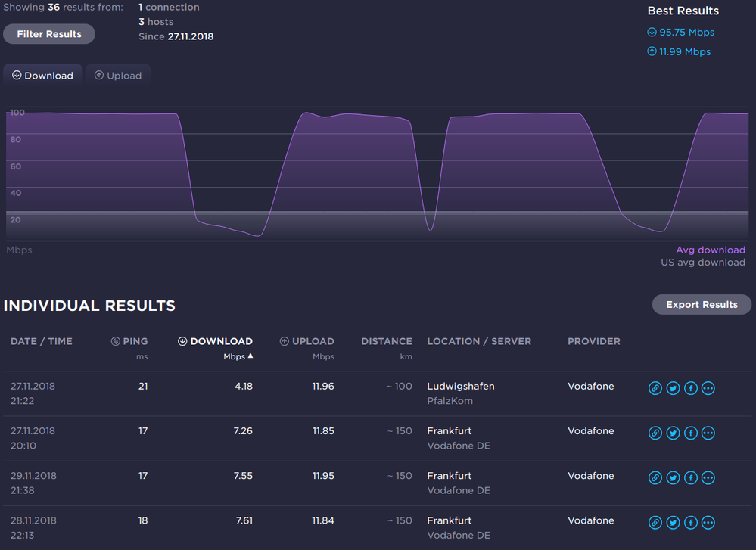Select date 29.11.2018 in results table
Viewport: 756px width, 550px height.
tap(34, 476)
